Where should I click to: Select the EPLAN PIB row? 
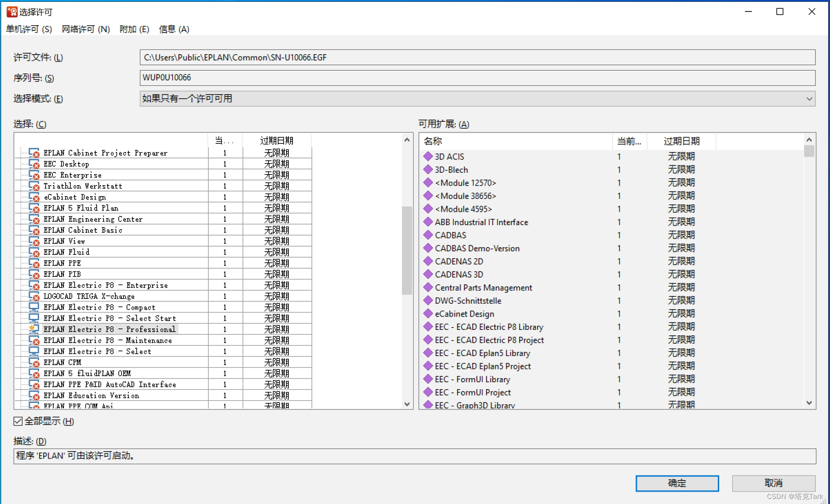point(163,274)
